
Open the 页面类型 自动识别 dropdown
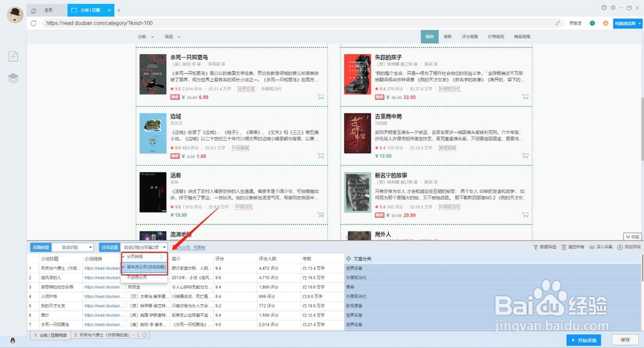tap(73, 248)
